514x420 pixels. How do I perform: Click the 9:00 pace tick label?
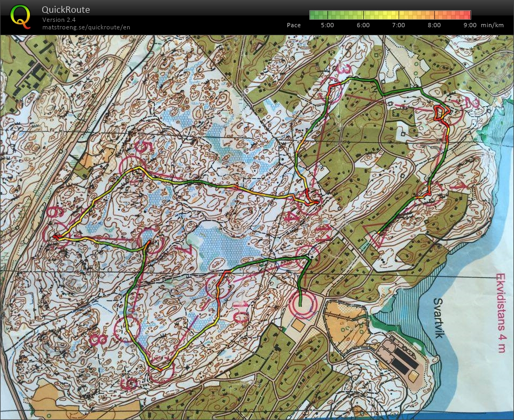[470, 25]
